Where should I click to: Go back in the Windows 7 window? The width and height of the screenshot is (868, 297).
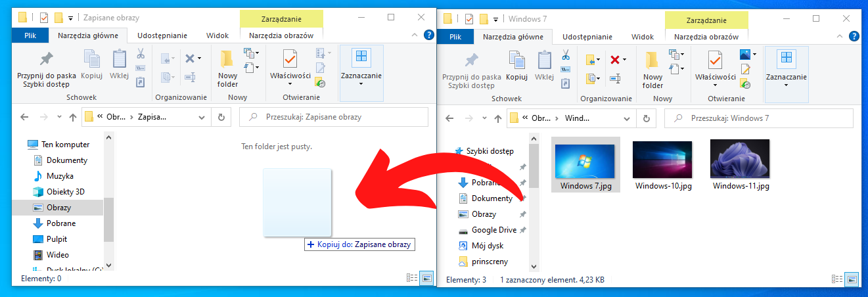(x=449, y=118)
